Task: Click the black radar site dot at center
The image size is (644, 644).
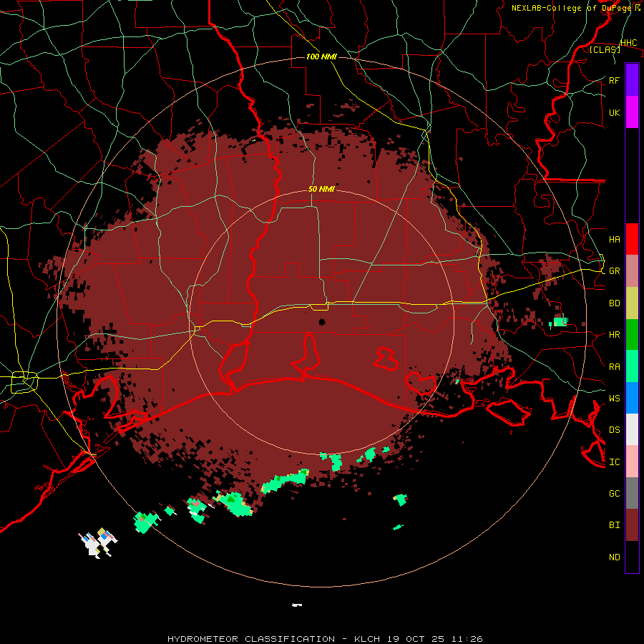Action: pos(322,321)
